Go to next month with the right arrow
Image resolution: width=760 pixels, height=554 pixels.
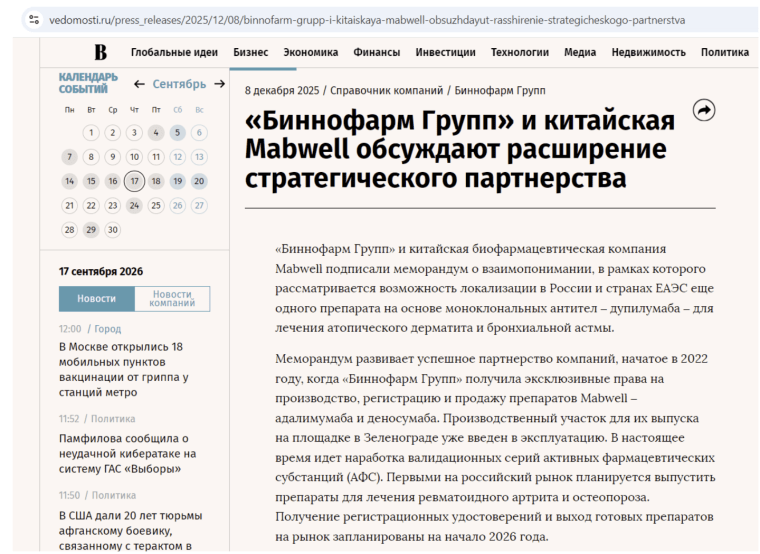pos(220,84)
